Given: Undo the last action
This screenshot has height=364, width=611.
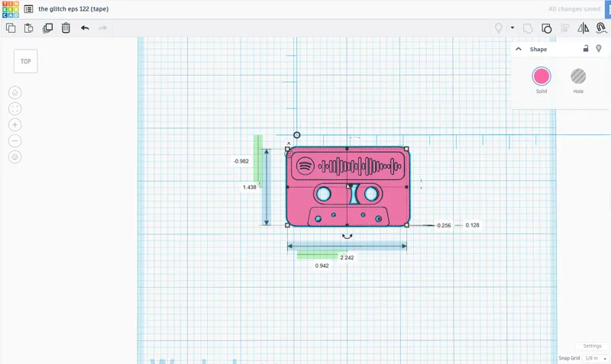Looking at the screenshot, I should (85, 28).
